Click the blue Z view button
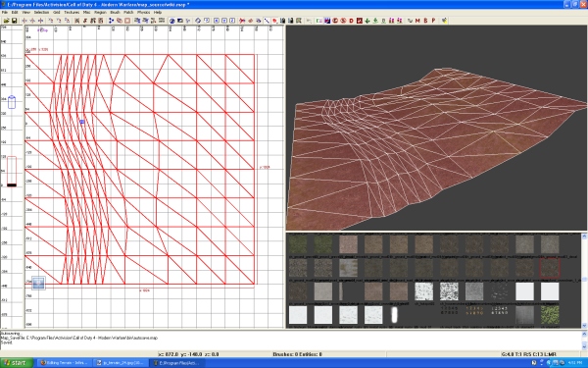This screenshot has width=588, height=368. pos(232,21)
